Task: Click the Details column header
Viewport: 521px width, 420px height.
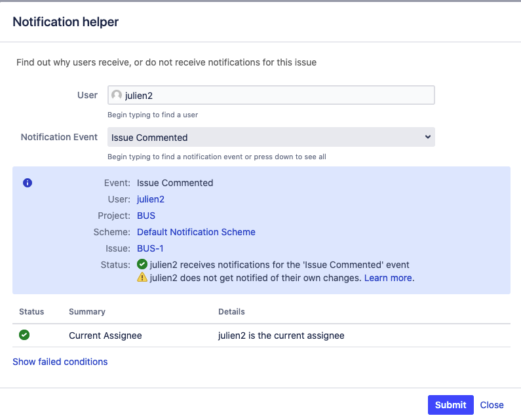Action: pyautogui.click(x=231, y=312)
